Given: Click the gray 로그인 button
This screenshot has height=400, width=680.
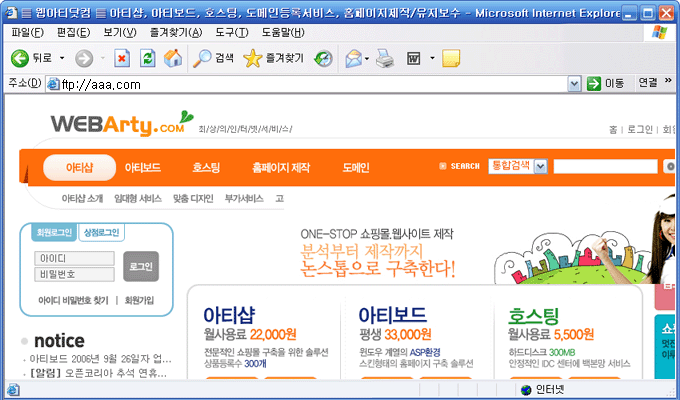Looking at the screenshot, I should coord(141,266).
